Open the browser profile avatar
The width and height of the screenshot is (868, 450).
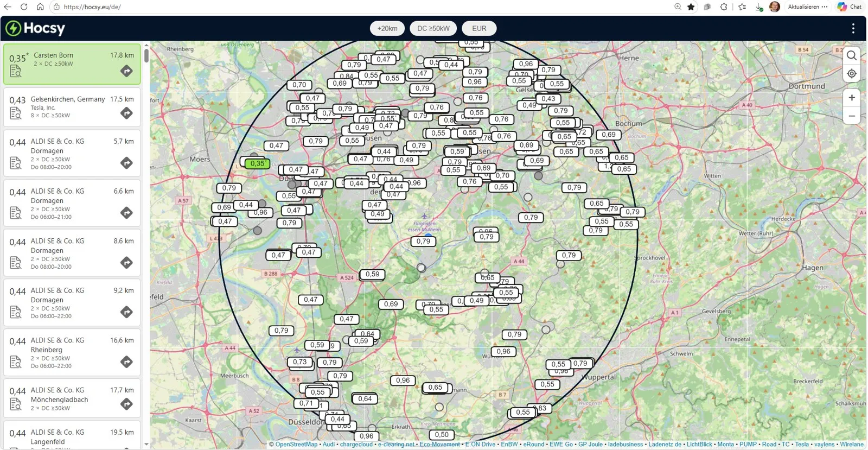[x=775, y=7]
